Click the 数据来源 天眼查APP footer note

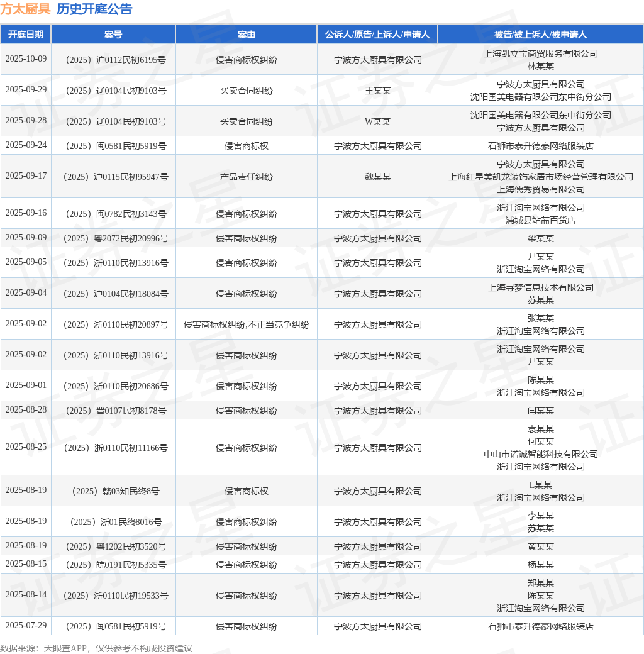[96, 648]
